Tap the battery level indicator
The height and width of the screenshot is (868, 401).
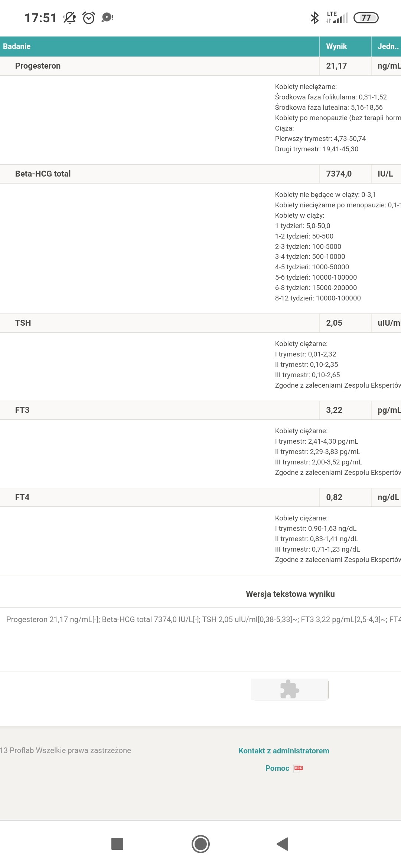pos(366,18)
